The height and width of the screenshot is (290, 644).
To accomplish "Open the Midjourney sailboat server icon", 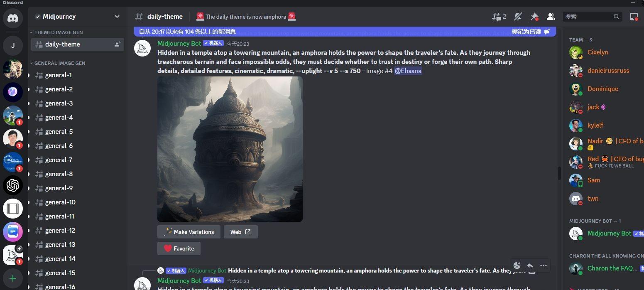I will (x=13, y=255).
